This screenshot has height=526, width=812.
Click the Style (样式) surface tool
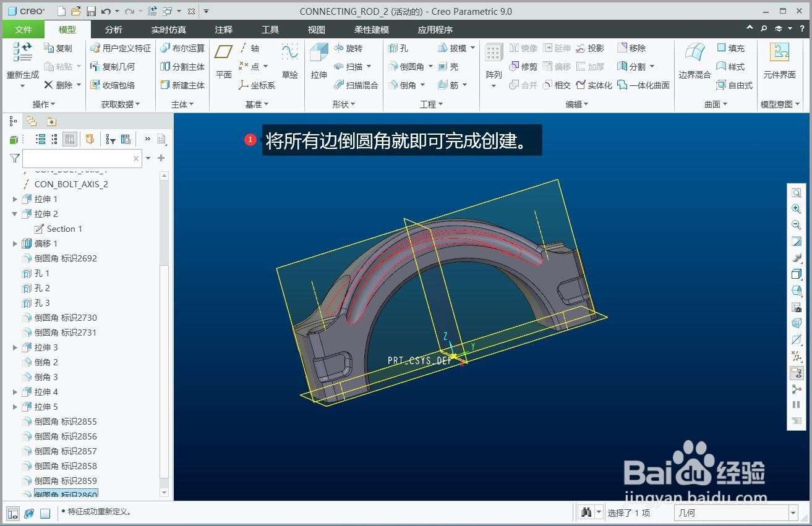(730, 67)
